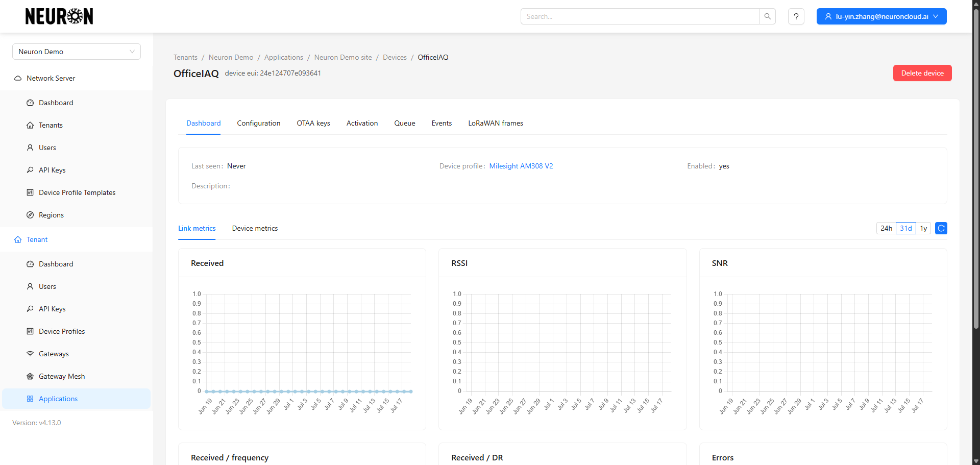Switch to the Activation tab
980x465 pixels.
pyautogui.click(x=362, y=123)
